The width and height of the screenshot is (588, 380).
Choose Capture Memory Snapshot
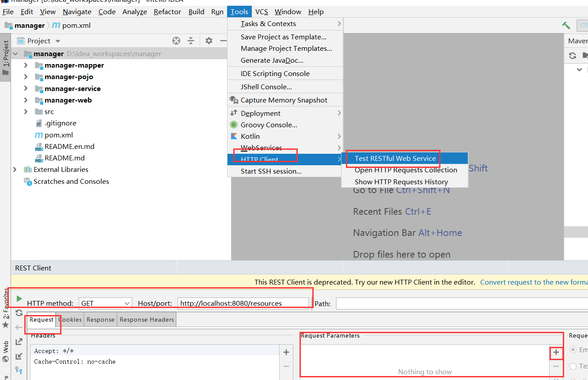285,100
